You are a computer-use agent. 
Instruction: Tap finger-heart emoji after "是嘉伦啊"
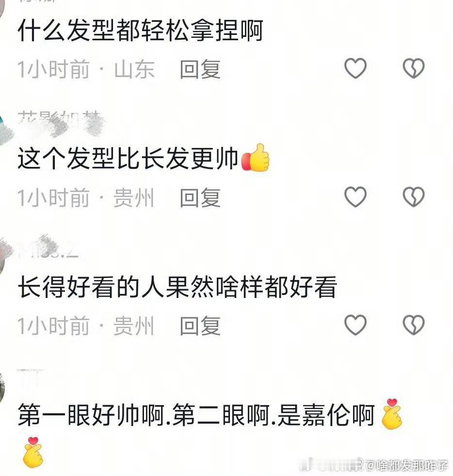(392, 414)
